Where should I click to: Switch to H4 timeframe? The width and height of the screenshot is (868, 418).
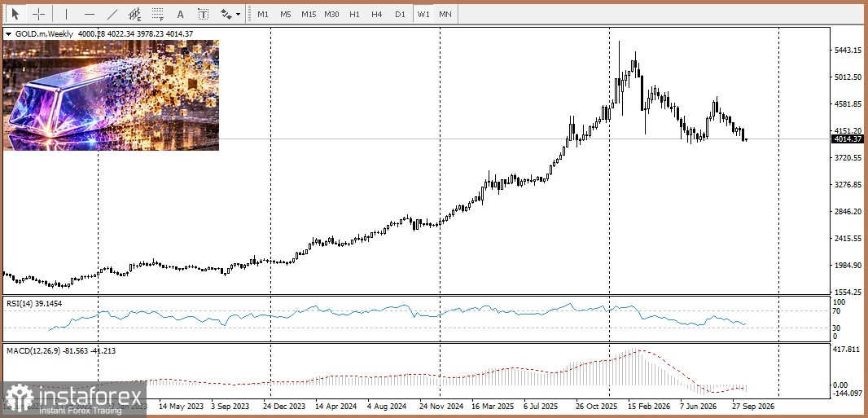pos(377,15)
